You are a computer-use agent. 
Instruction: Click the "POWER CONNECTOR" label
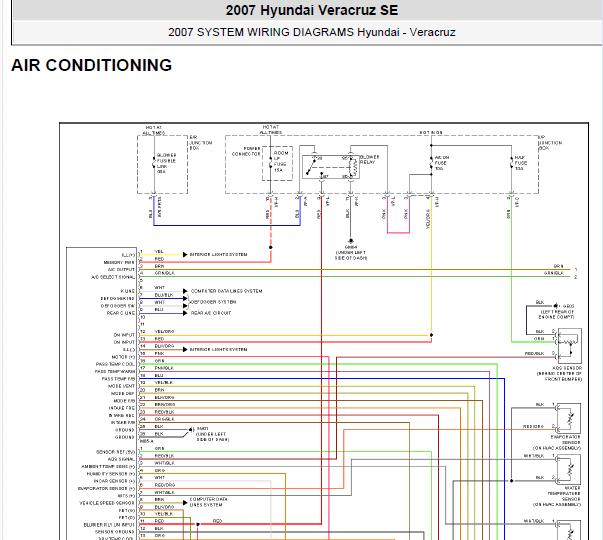pyautogui.click(x=246, y=151)
